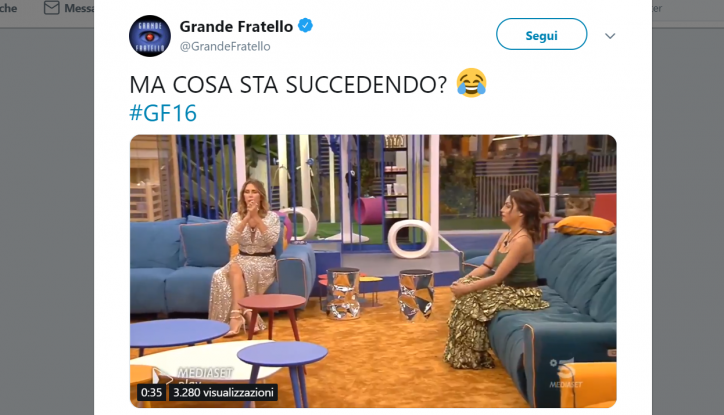Click the MA COSA STA SUCCEDENDO tweet text
The width and height of the screenshot is (724, 415).
tap(288, 84)
